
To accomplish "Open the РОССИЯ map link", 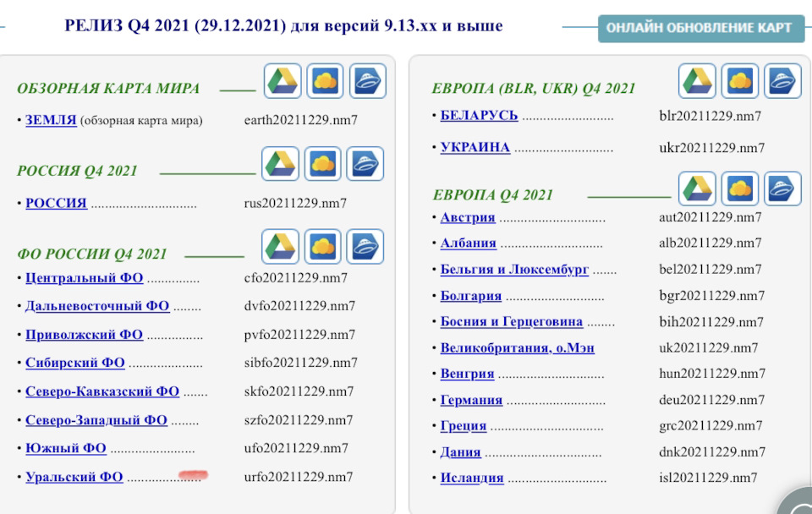I will pyautogui.click(x=56, y=203).
